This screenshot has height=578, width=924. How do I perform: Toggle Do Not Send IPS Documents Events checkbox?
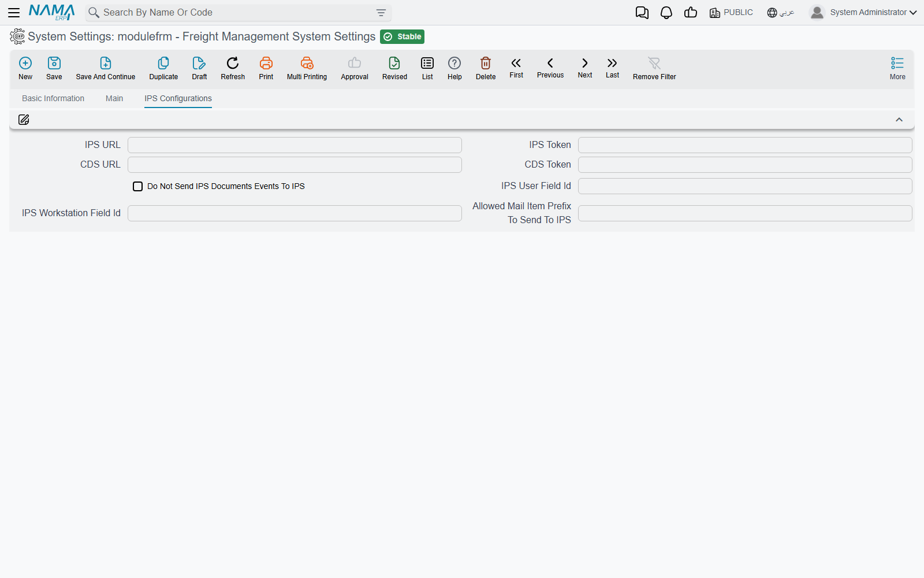point(138,186)
